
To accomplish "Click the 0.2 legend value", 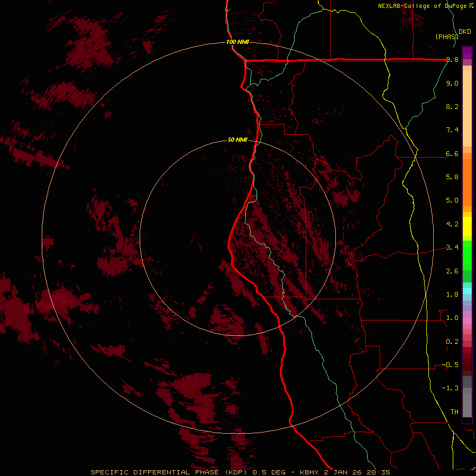I will (452, 342).
